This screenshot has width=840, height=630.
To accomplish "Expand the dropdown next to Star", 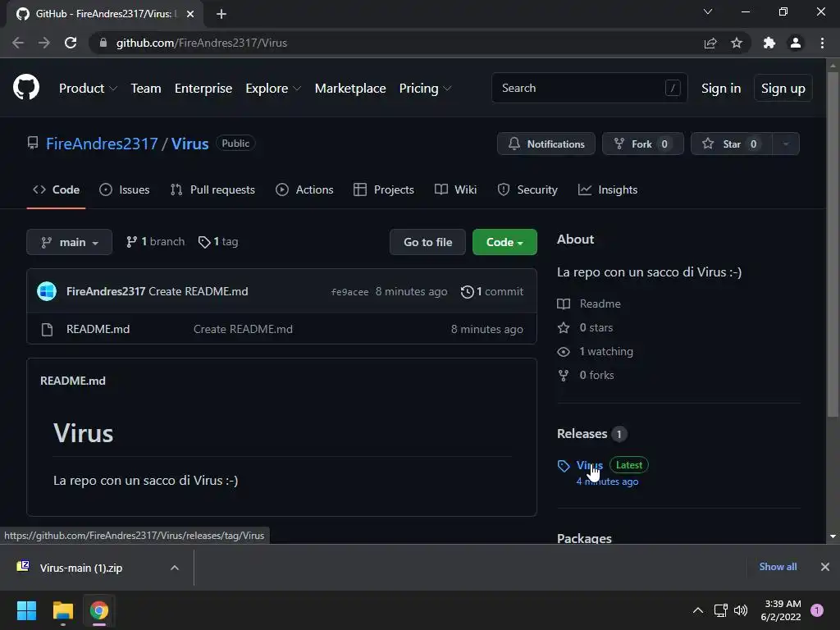I will [x=786, y=144].
